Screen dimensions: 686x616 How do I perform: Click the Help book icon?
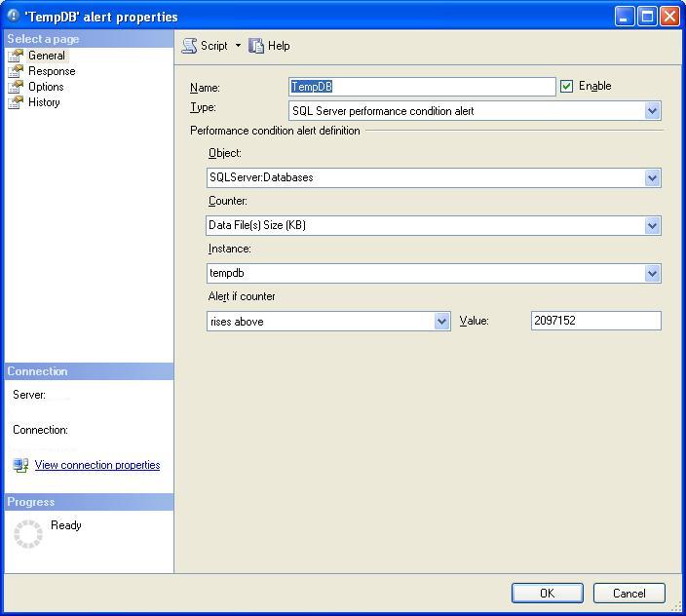pos(256,46)
